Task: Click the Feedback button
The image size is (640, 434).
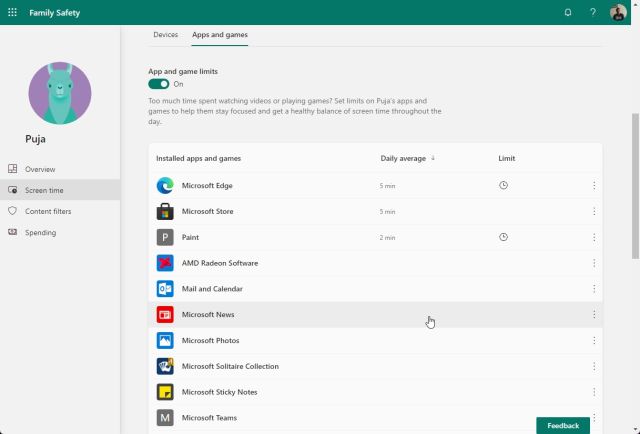Action: click(563, 425)
